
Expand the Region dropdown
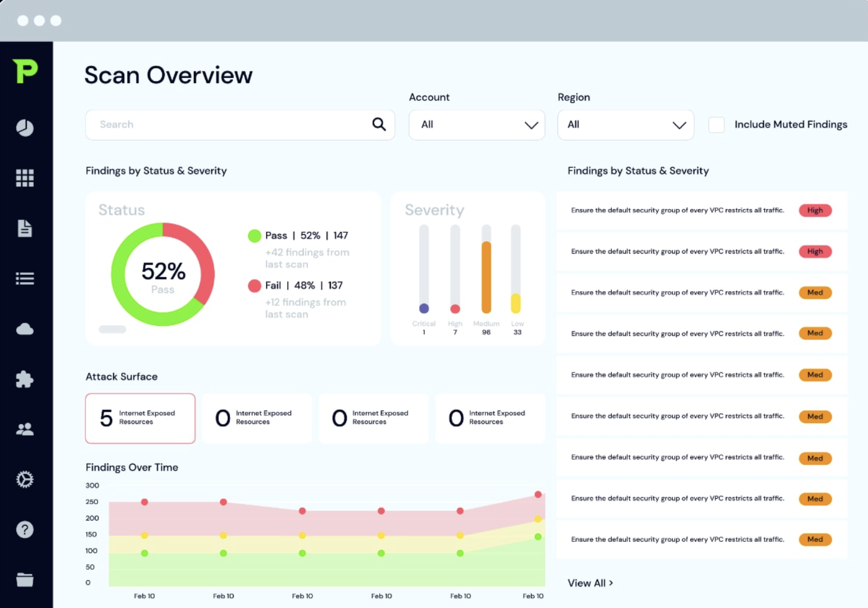[x=626, y=125]
